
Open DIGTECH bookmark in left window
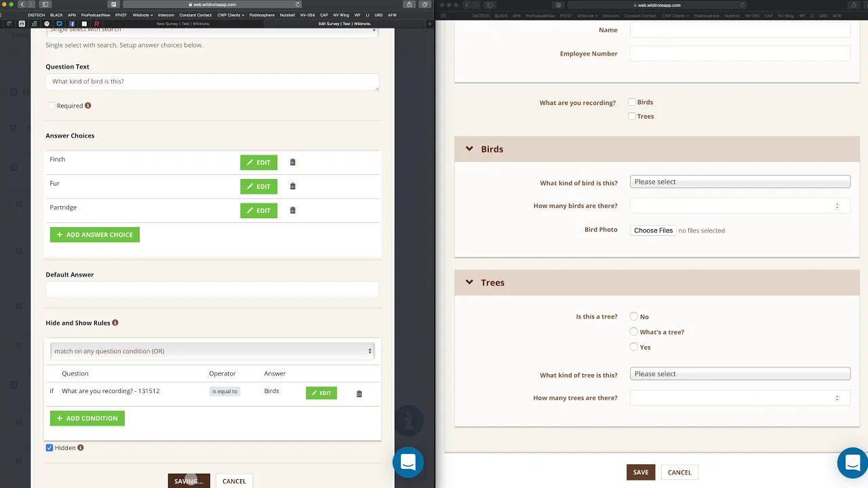tap(37, 15)
